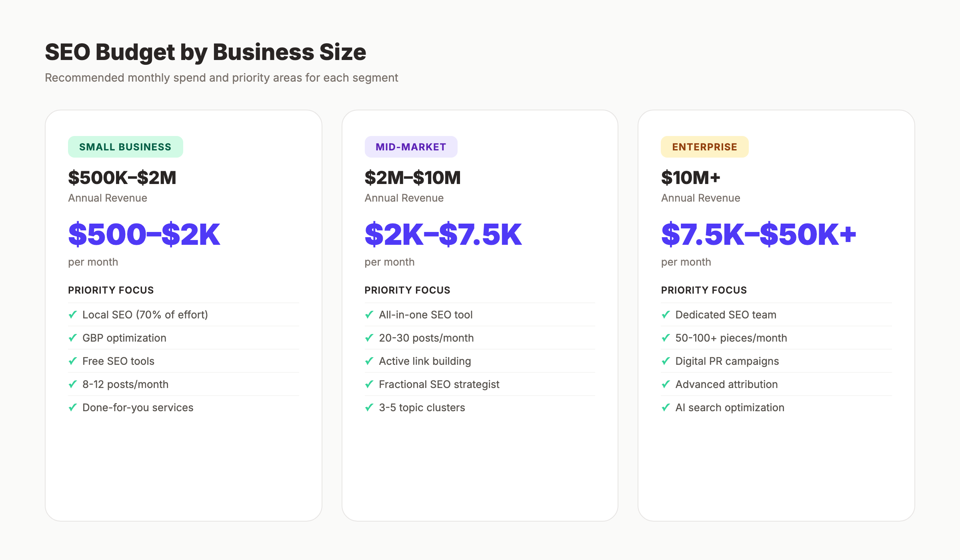
Task: Select the SMALL BUSINESS badge
Action: (125, 146)
